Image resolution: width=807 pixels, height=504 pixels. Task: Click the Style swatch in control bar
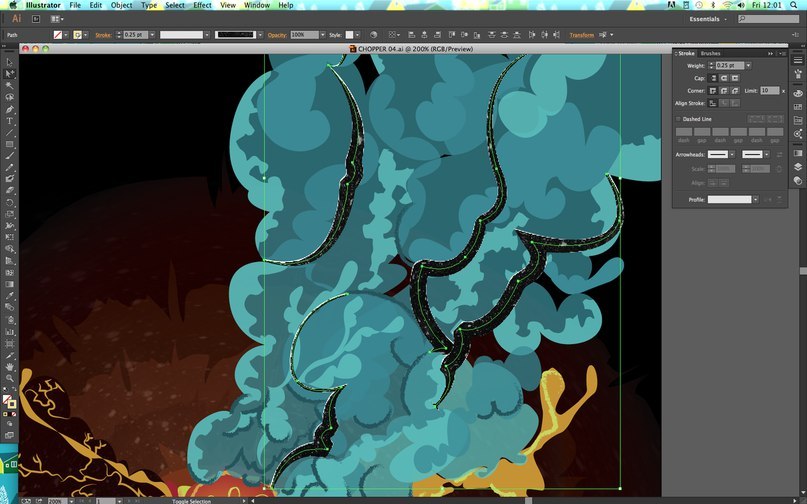point(349,34)
